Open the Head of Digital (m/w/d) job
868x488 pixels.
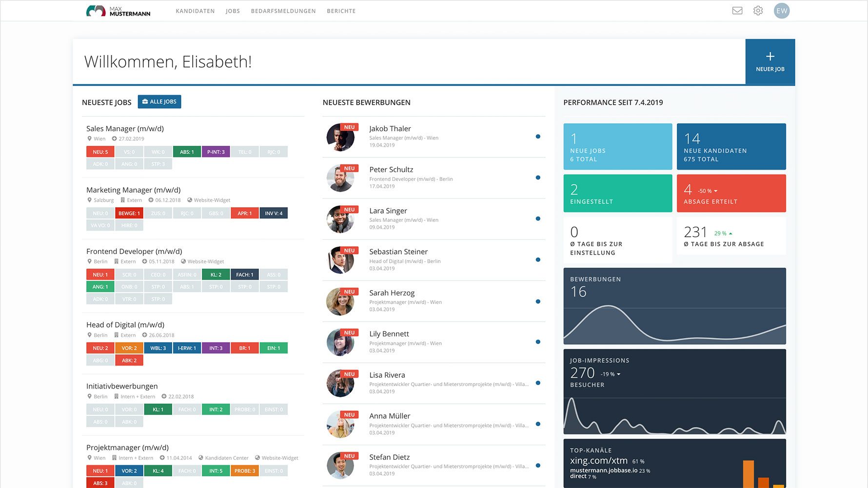tap(125, 325)
